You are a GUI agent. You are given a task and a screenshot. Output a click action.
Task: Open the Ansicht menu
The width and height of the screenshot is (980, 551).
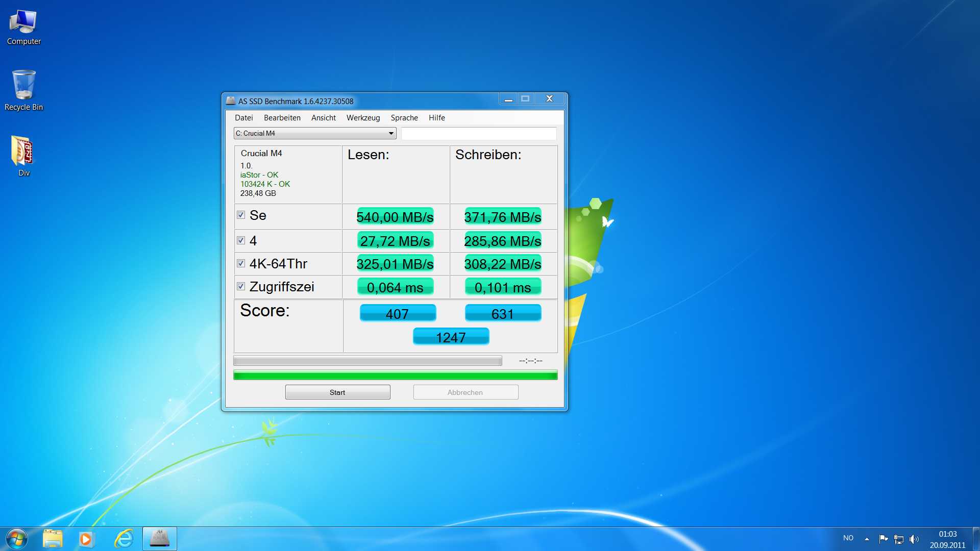tap(324, 118)
